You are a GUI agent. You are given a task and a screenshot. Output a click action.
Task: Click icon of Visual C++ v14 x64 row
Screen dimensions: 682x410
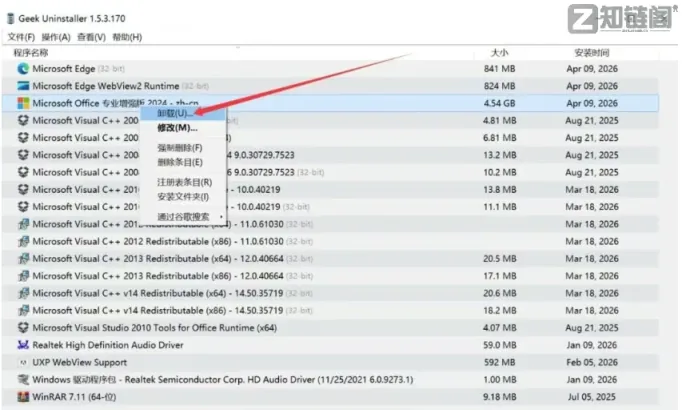23,293
